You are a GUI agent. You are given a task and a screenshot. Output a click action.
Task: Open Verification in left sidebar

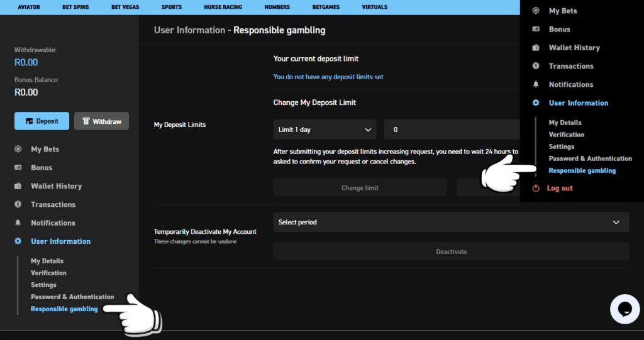48,273
